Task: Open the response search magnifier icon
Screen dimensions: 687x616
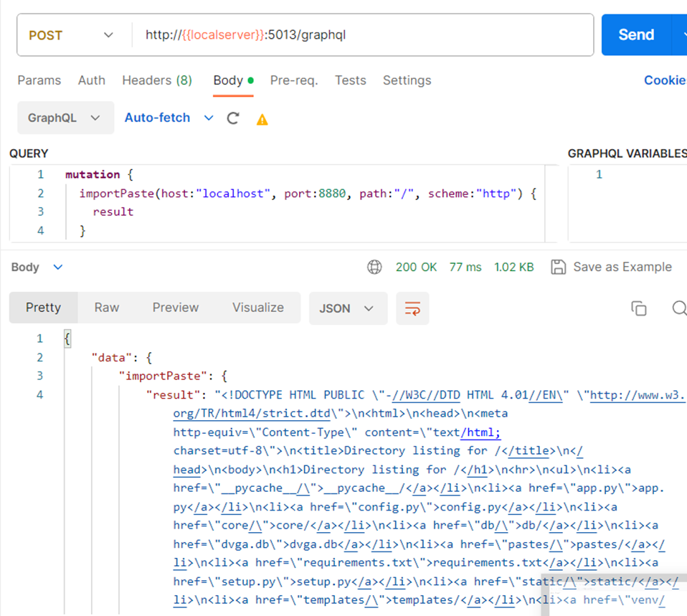Action: click(x=679, y=308)
